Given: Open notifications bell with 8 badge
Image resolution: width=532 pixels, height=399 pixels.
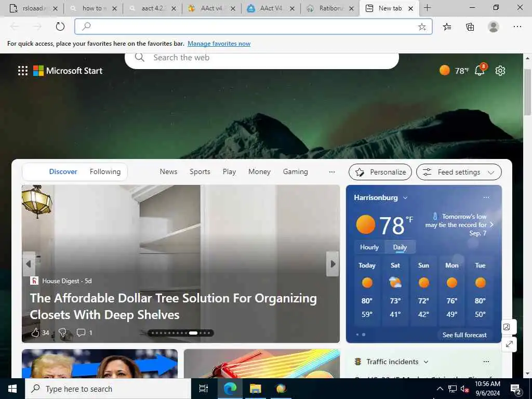Looking at the screenshot, I should click(480, 70).
